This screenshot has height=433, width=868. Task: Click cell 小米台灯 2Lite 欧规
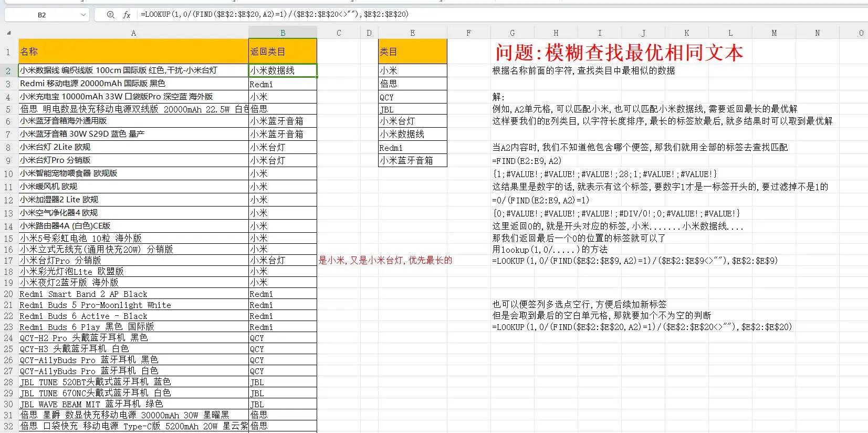133,147
